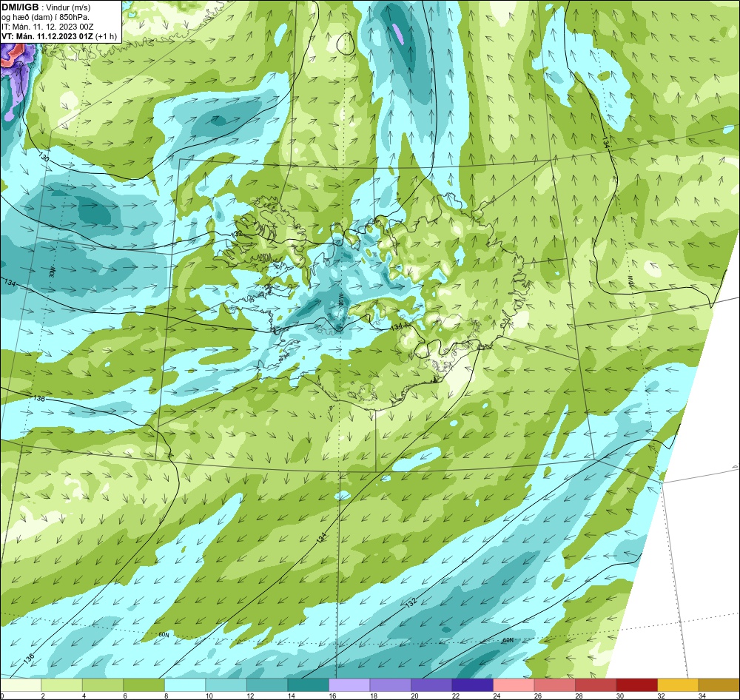The width and height of the screenshot is (740, 700).
Task: Click legend scale value '20'
Action: 414,696
